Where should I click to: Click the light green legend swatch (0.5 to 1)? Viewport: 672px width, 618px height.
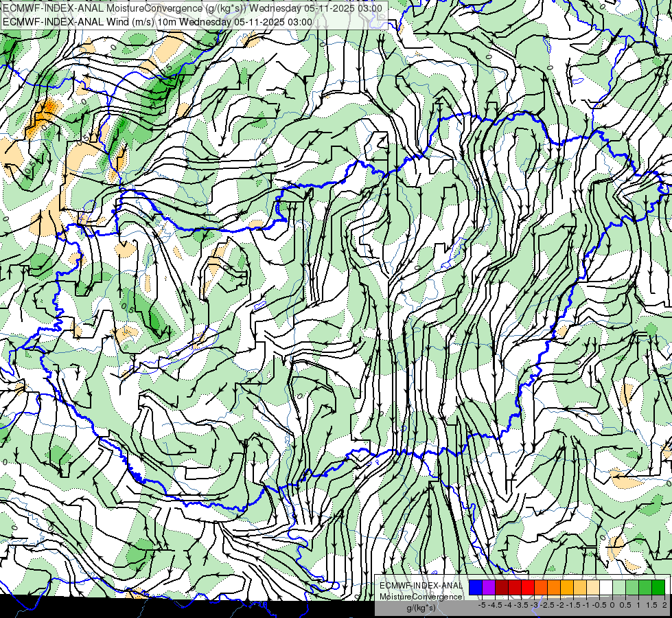(632, 587)
